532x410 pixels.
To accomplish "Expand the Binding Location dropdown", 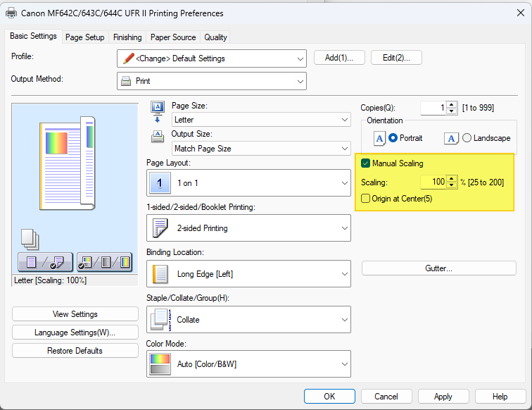I will (x=248, y=274).
